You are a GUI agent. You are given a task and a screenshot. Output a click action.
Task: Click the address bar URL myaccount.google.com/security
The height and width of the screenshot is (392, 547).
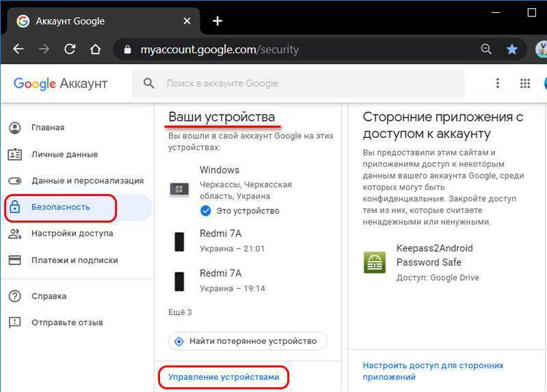[219, 49]
